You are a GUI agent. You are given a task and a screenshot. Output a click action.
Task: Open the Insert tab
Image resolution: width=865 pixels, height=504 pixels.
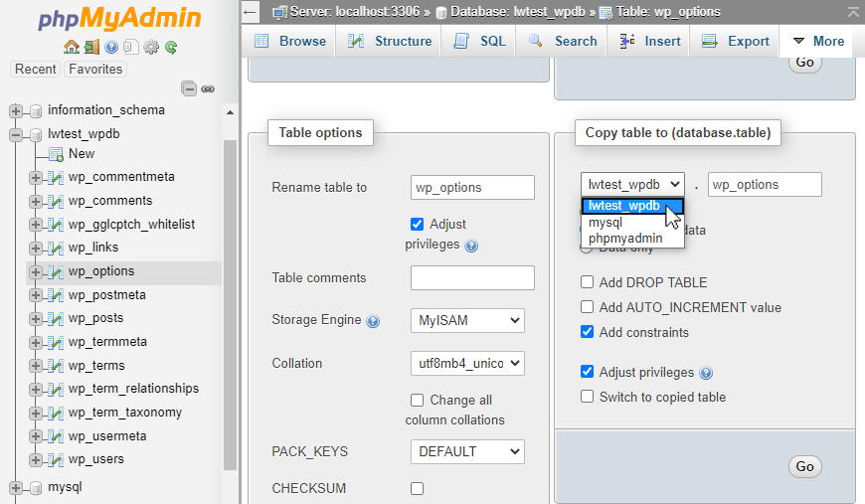648,41
